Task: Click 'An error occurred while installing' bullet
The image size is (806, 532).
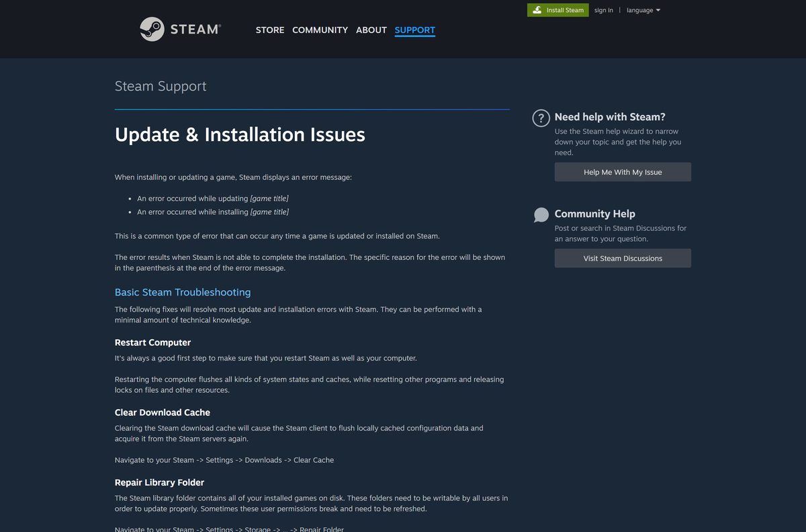Action: point(213,212)
